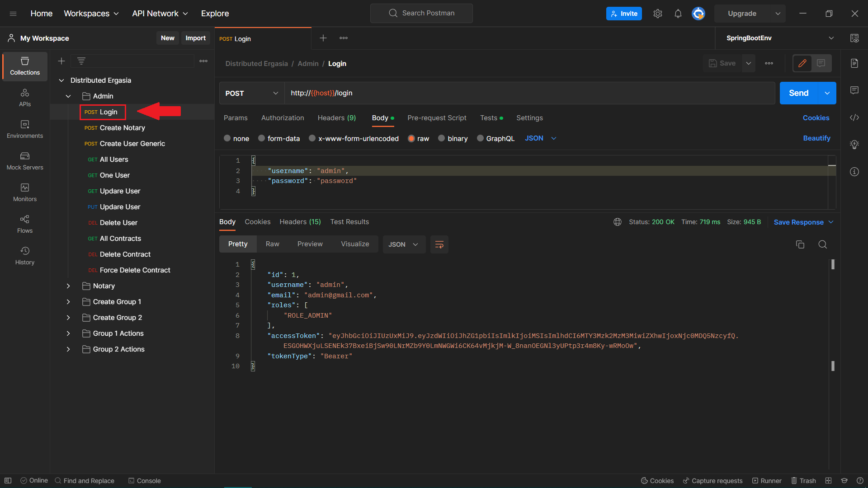
Task: Select the none body type
Action: click(236, 138)
